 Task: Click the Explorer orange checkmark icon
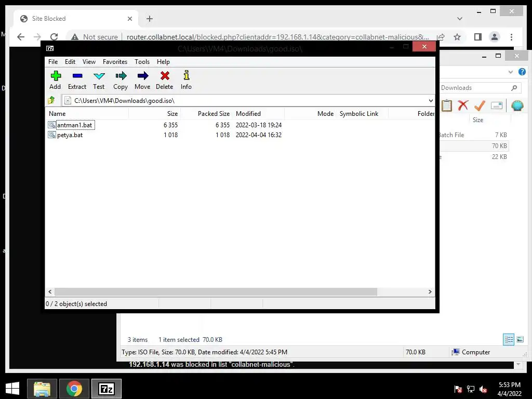coord(480,105)
